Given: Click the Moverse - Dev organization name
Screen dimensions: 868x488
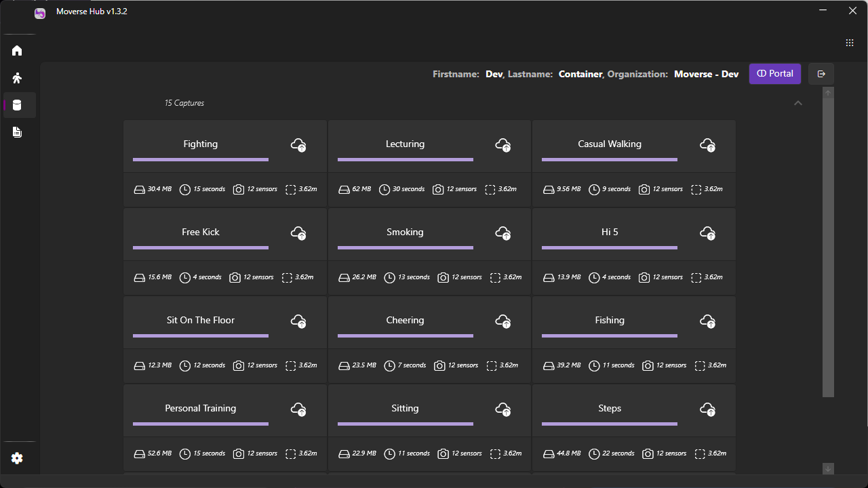Looking at the screenshot, I should click(x=706, y=74).
